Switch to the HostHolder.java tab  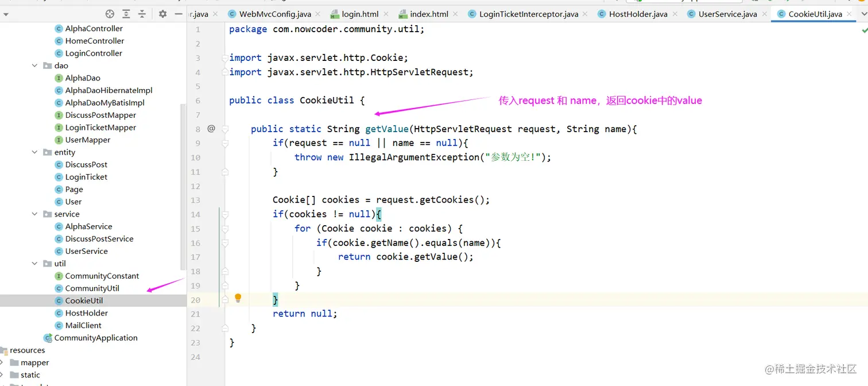coord(638,14)
